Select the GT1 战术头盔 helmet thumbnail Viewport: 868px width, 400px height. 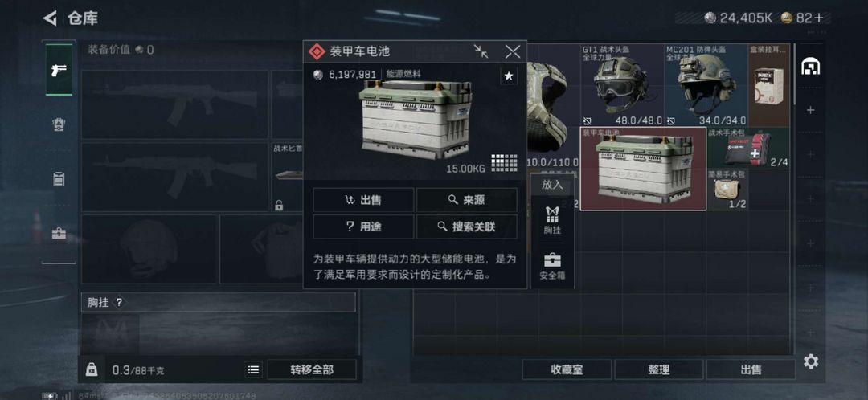[622, 86]
